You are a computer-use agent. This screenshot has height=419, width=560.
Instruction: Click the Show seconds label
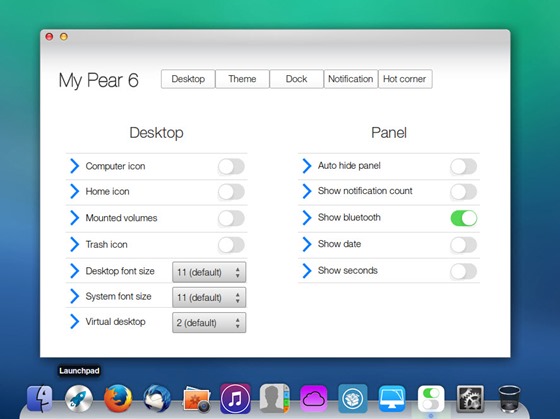(348, 270)
